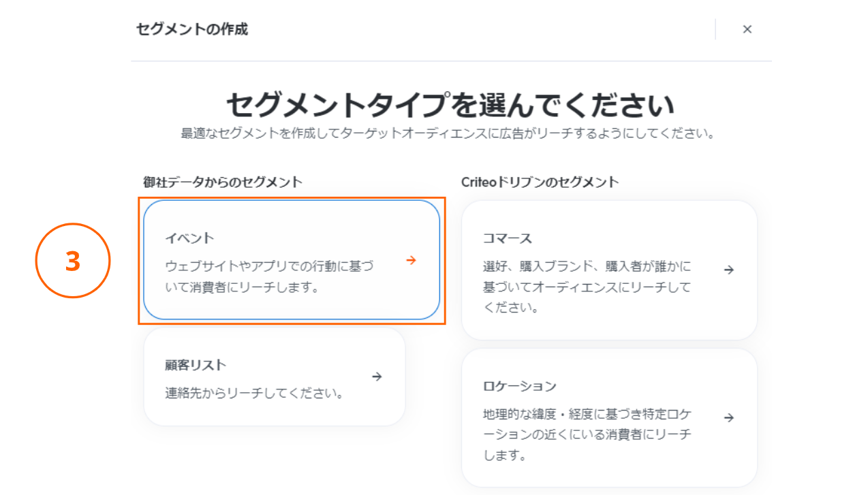The image size is (868, 495).
Task: Click the セグメントタイプを選んでください heading
Action: (x=450, y=105)
